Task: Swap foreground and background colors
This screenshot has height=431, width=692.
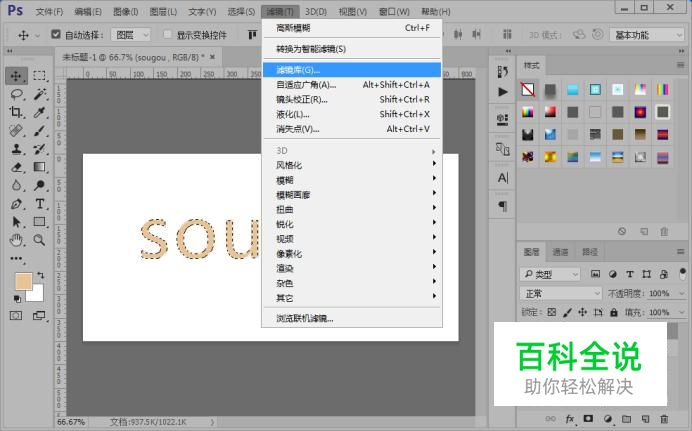Action: 41,275
